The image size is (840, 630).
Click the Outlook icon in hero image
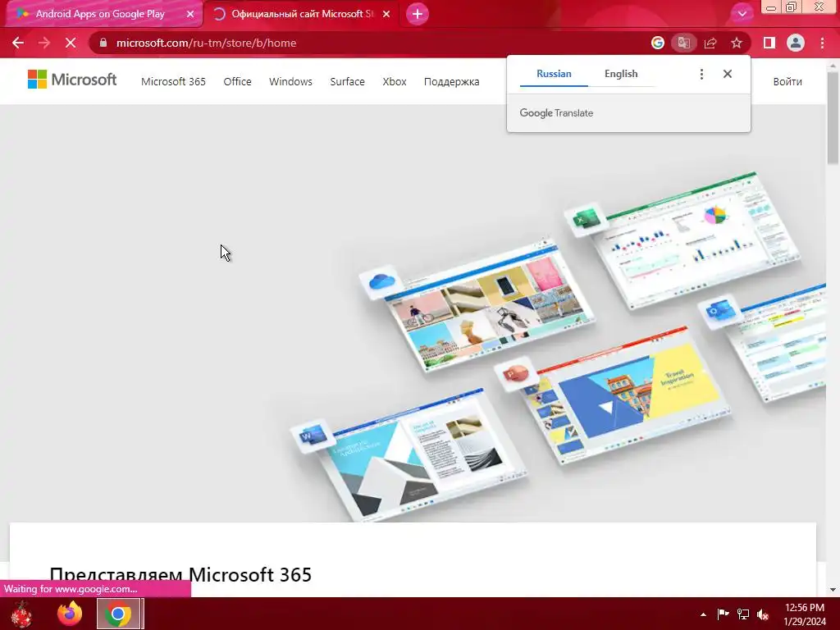click(x=719, y=311)
